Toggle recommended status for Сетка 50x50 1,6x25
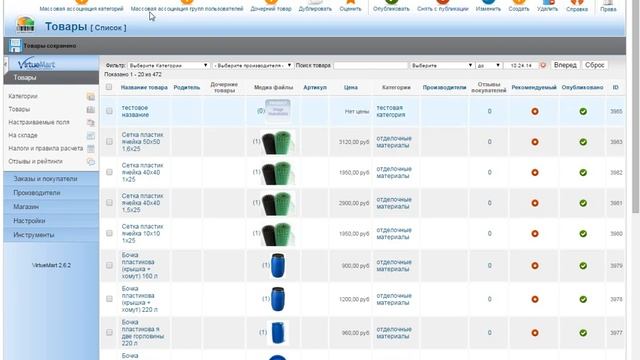The image size is (640, 360). point(535,142)
